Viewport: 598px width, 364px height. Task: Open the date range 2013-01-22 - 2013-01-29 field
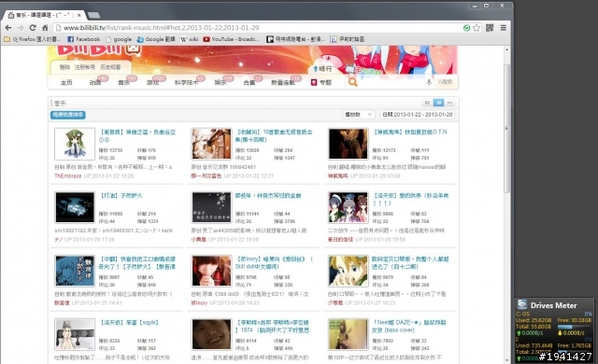coord(418,115)
